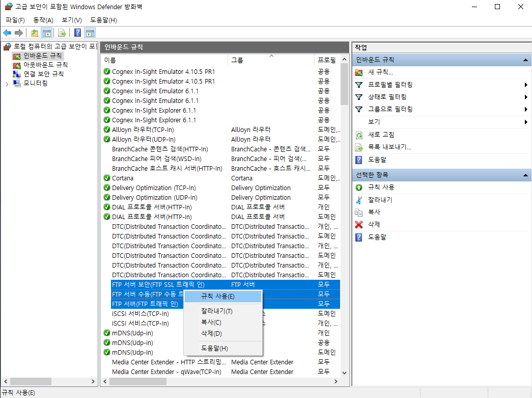The width and height of the screenshot is (532, 398).
Task: Click the red 삭제 X icon
Action: (359, 224)
